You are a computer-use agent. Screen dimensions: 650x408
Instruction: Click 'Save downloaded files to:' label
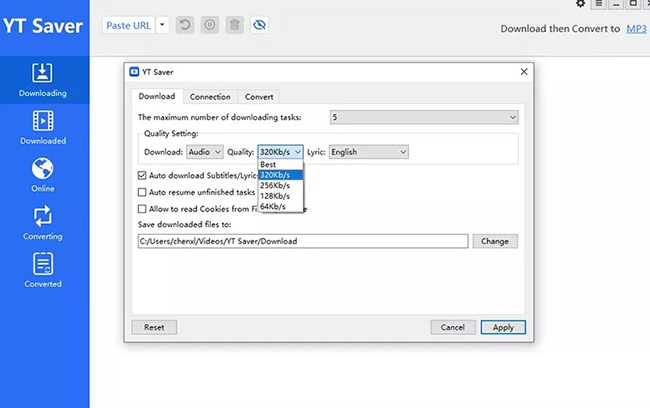[184, 224]
